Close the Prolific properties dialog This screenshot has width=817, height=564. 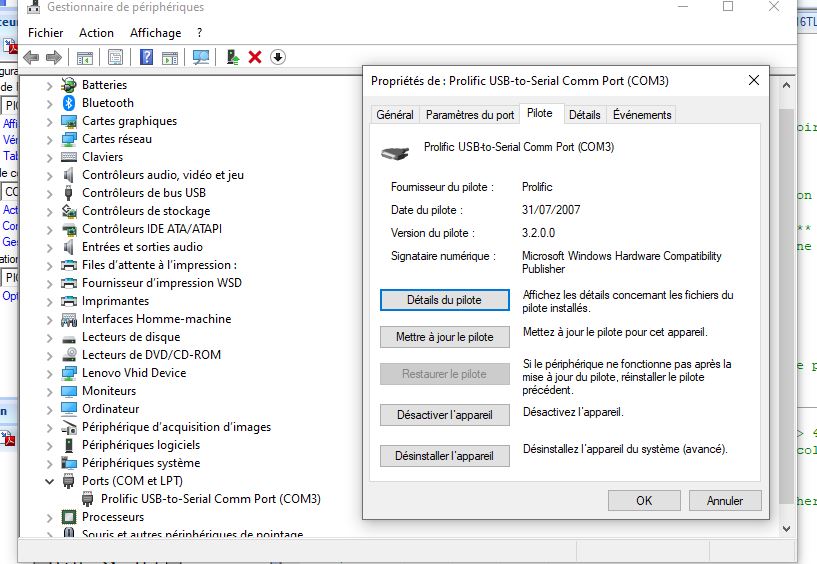point(753,80)
